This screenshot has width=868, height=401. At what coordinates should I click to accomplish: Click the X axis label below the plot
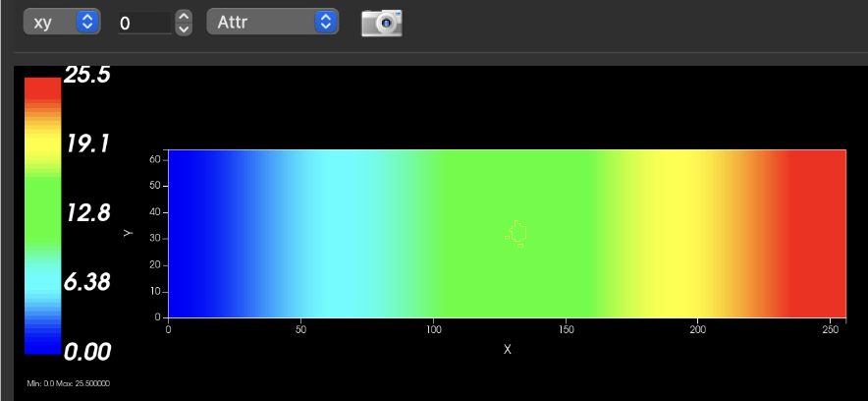(507, 349)
